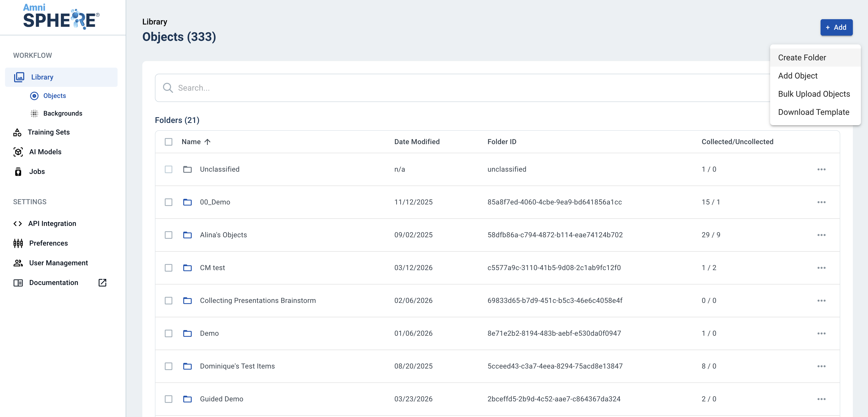Image resolution: width=868 pixels, height=417 pixels.
Task: Open the more options menu for Alina's Objects
Action: tap(821, 235)
